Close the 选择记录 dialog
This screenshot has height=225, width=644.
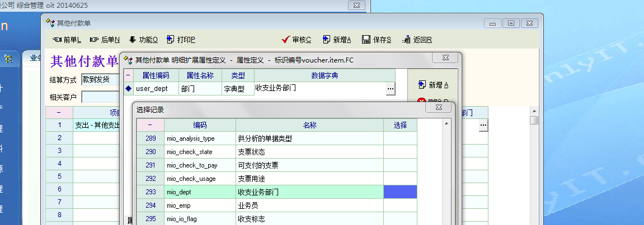439,109
